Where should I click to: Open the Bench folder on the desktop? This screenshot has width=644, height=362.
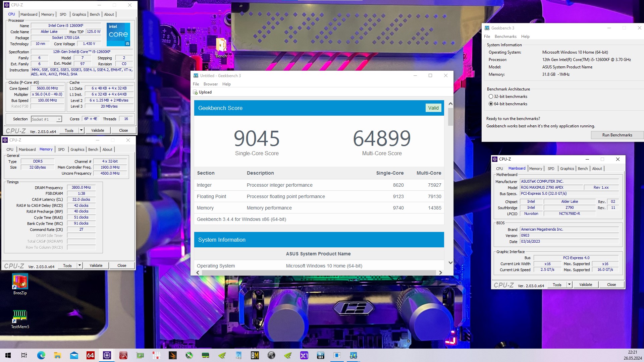[221, 48]
